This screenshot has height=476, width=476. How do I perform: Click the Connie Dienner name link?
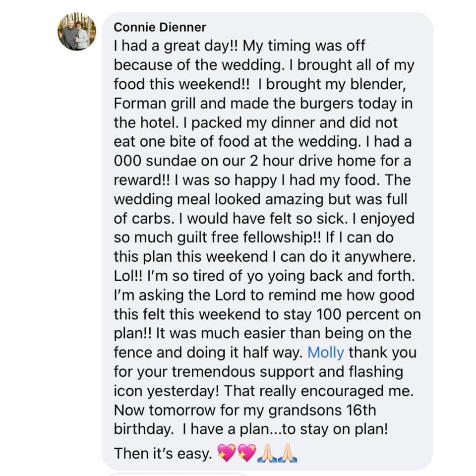[160, 27]
